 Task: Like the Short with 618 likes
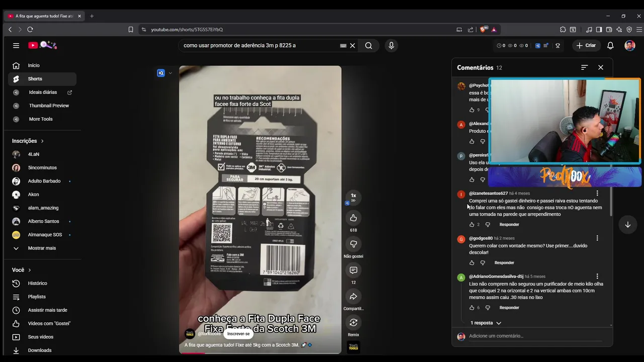[353, 218]
